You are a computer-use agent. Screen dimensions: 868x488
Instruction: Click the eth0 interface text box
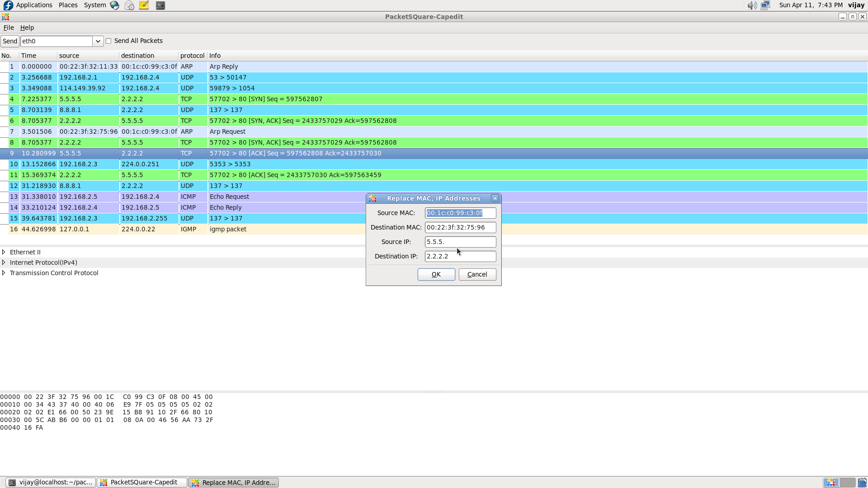pyautogui.click(x=57, y=41)
